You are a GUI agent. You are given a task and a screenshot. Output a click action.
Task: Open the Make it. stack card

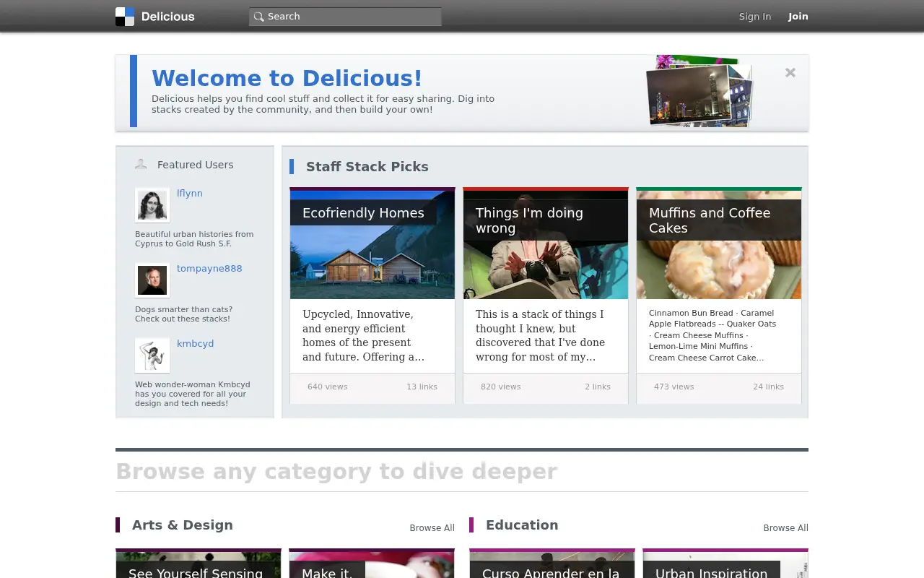(372, 564)
